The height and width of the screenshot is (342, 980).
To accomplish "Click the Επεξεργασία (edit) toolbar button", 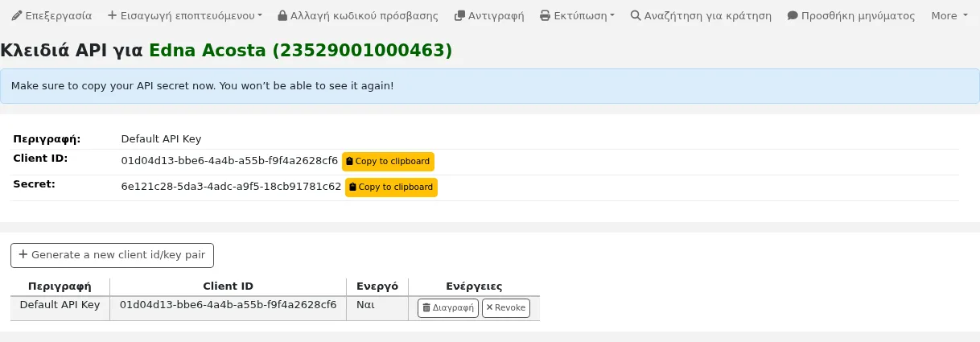I will [51, 15].
